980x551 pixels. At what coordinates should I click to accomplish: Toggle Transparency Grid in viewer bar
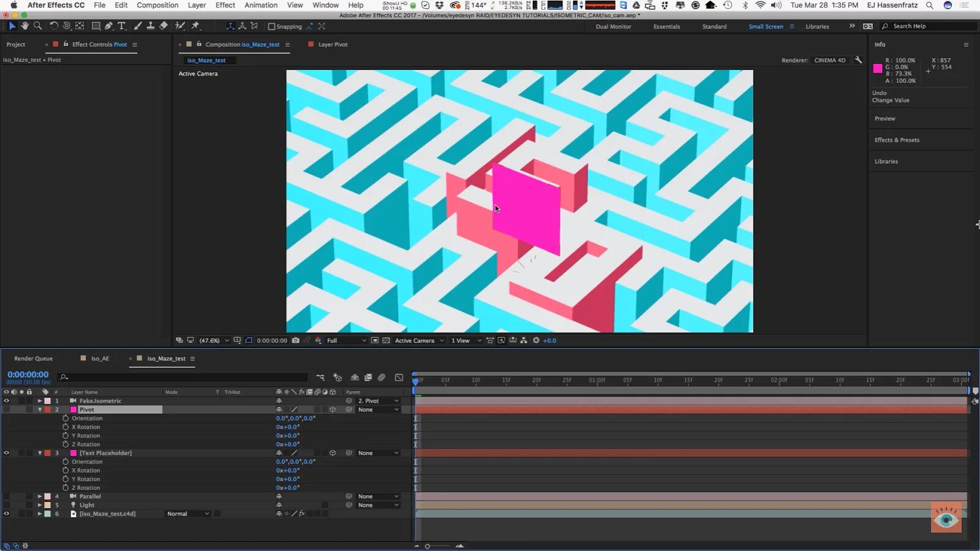[x=386, y=340]
